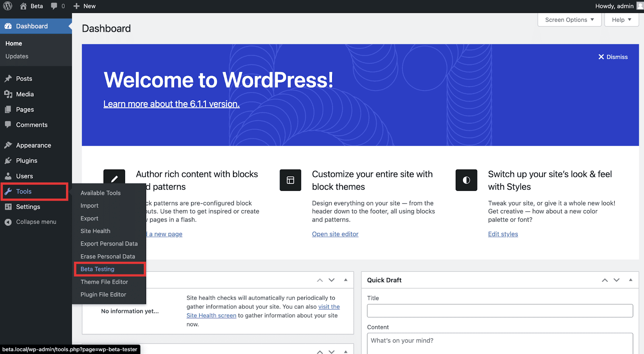Open the Settings menu label

click(x=28, y=207)
